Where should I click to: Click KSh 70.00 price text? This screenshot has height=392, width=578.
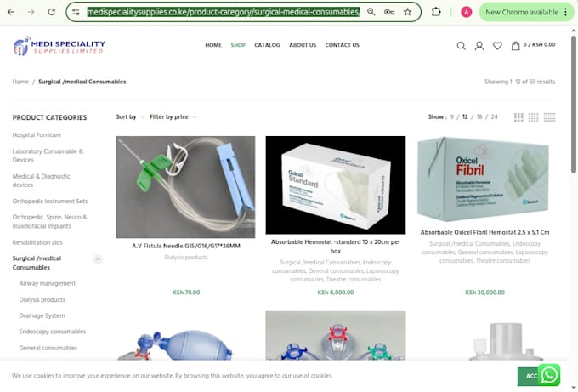186,293
